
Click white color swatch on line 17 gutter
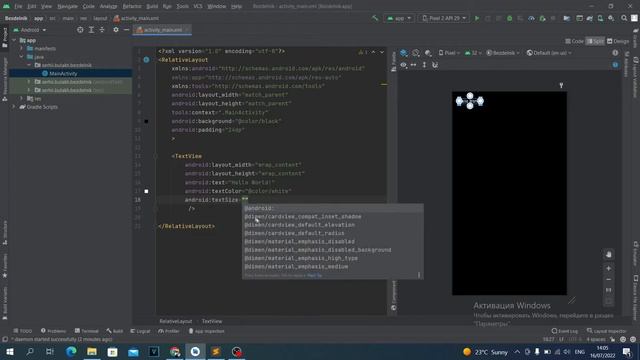coord(146,191)
